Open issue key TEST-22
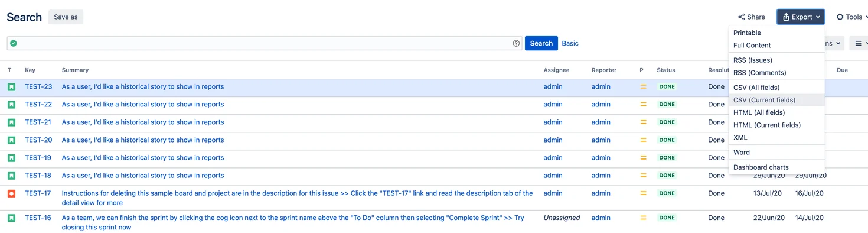 [38, 105]
